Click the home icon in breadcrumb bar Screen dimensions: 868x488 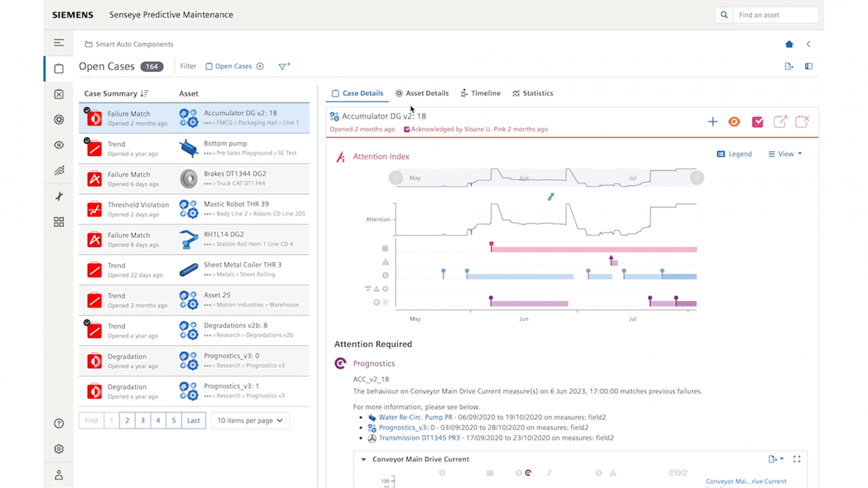[788, 44]
